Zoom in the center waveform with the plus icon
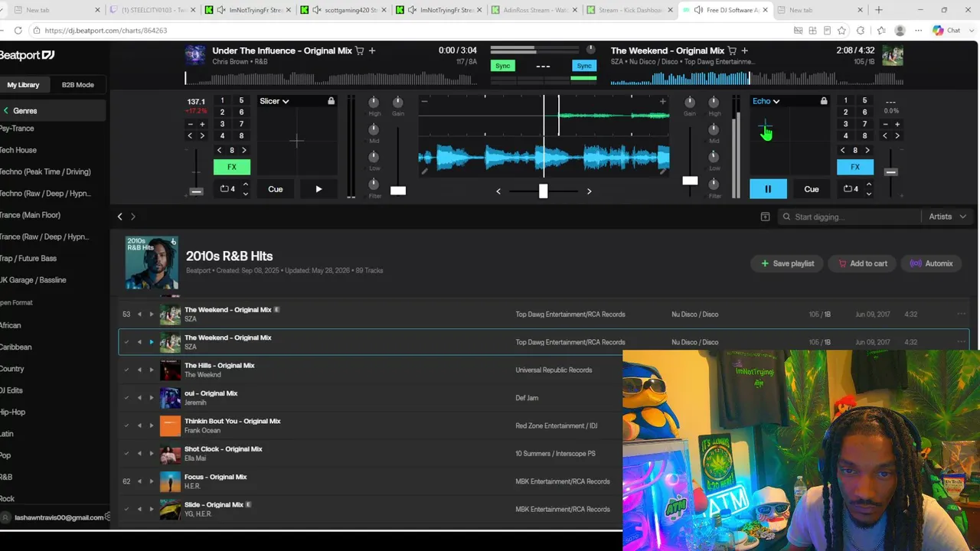980x551 pixels. coord(663,101)
